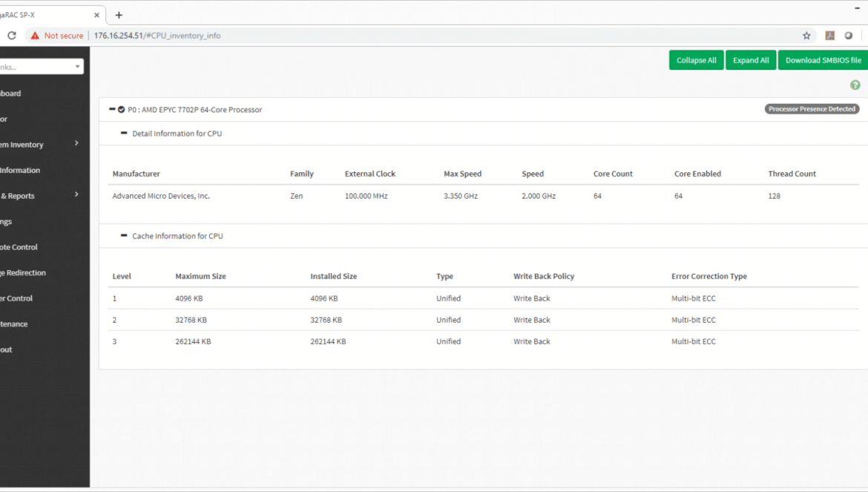The image size is (868, 492).
Task: Click the 4096 KB maximum size cell
Action: click(188, 298)
